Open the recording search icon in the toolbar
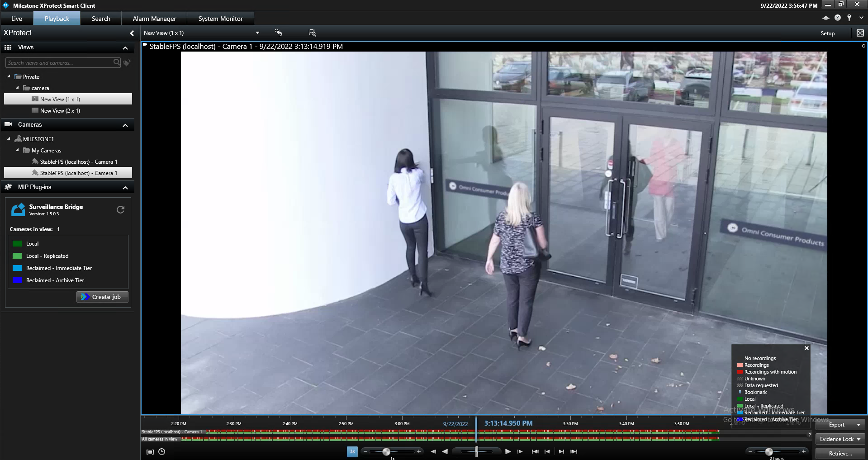Viewport: 868px width, 460px height. [x=312, y=33]
